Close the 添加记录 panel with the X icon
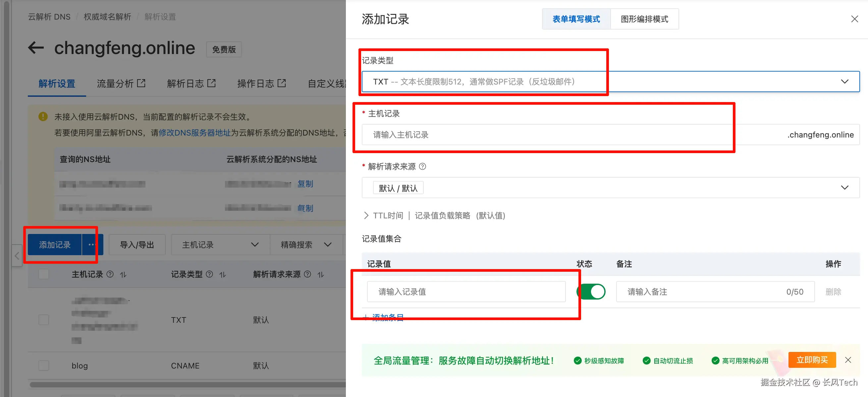 [x=854, y=19]
